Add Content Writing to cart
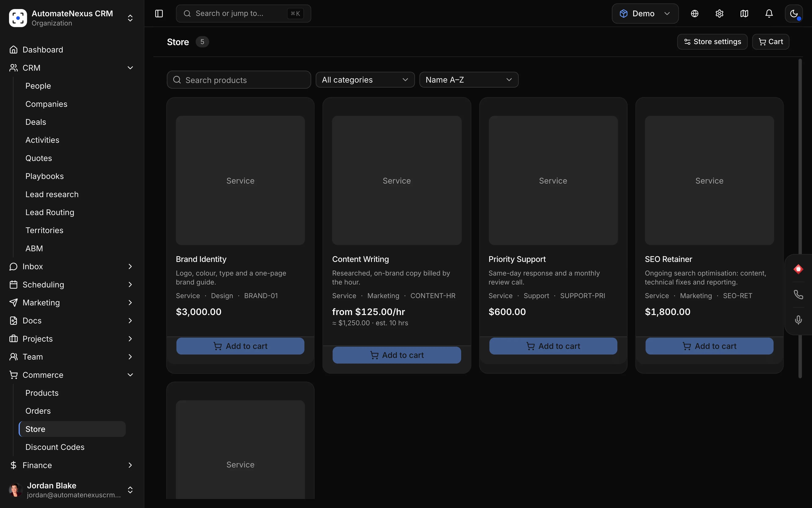Viewport: 812px width, 508px height. tap(397, 355)
